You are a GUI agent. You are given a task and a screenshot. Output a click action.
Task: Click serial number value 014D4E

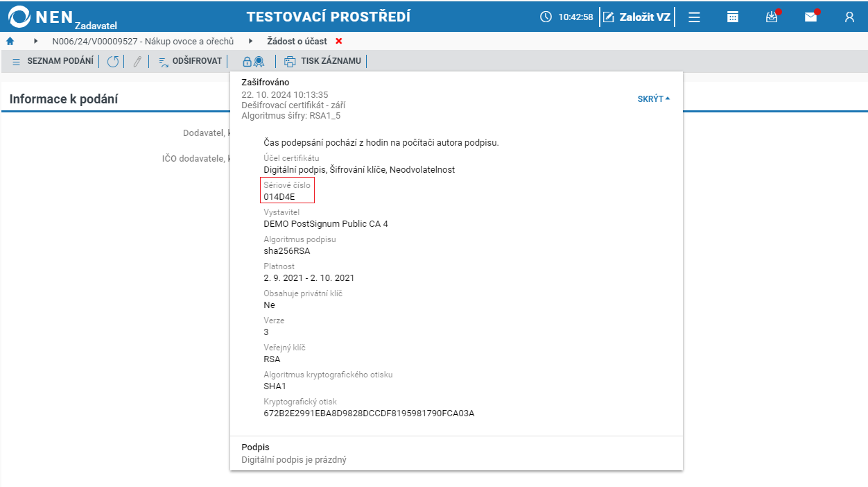coord(279,197)
